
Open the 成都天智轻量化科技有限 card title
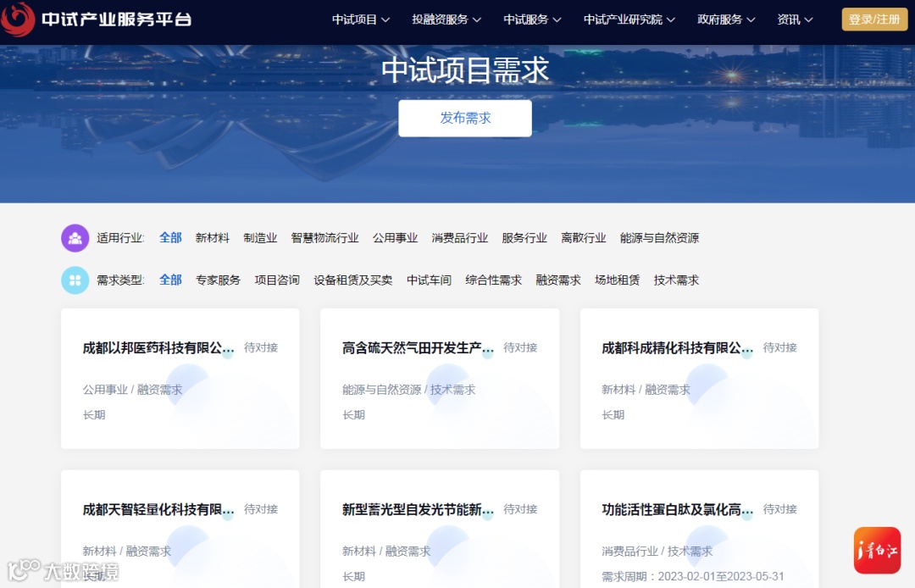tap(158, 510)
